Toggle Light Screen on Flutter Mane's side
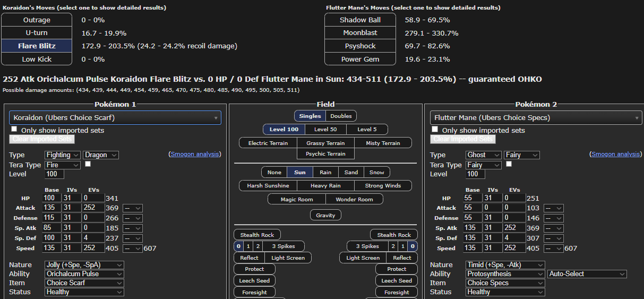644x299 pixels. click(x=363, y=258)
